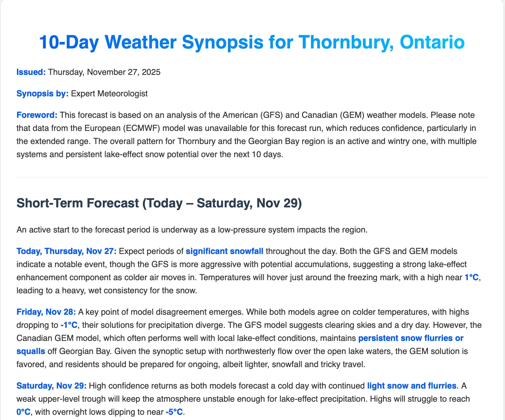Click the highlighted '1°C' high temperature
This screenshot has width=505, height=420.
click(x=472, y=277)
